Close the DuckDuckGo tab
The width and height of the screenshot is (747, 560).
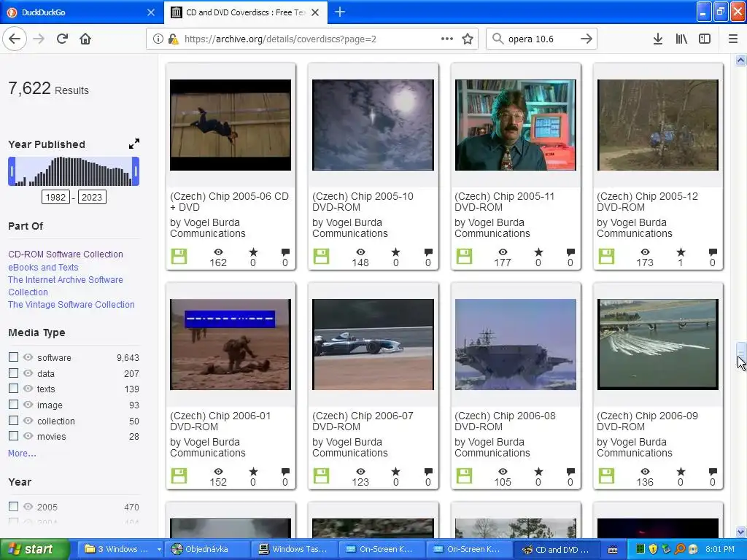pos(151,12)
